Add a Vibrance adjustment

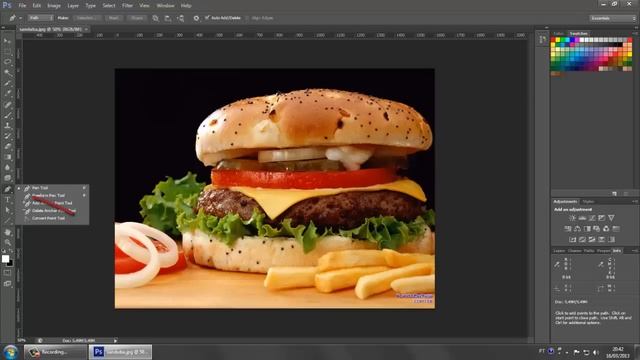[x=611, y=218]
